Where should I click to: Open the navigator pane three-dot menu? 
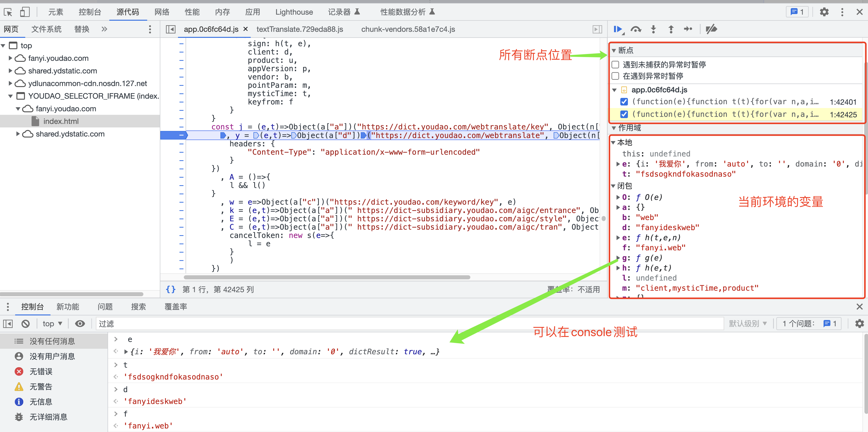coord(150,29)
